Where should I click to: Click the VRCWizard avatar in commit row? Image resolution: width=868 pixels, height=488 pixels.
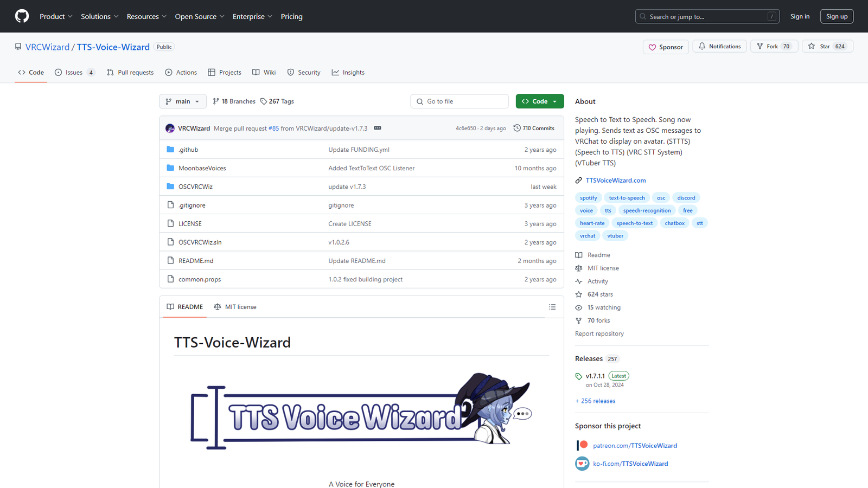(x=170, y=129)
